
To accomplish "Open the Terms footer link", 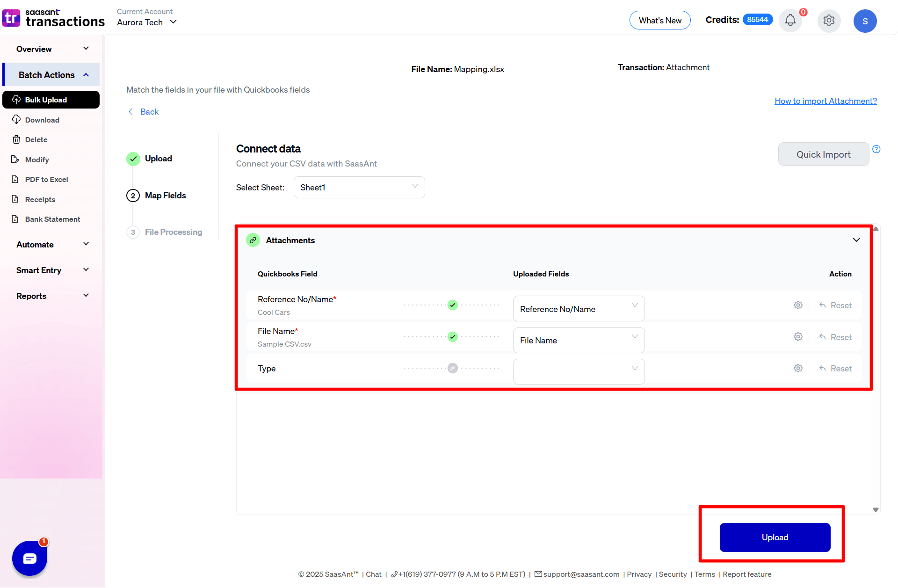I will [704, 574].
